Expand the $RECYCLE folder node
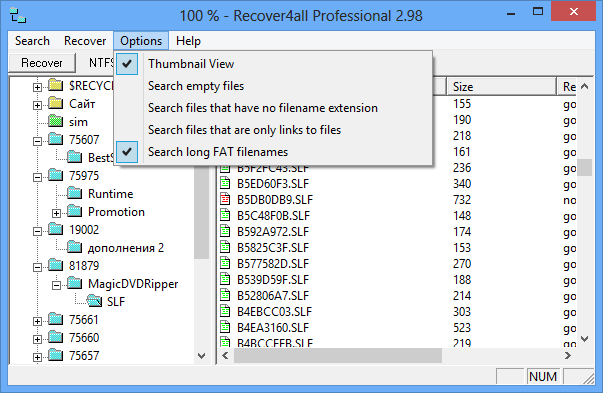Viewport: 603px width, 393px height. click(37, 87)
